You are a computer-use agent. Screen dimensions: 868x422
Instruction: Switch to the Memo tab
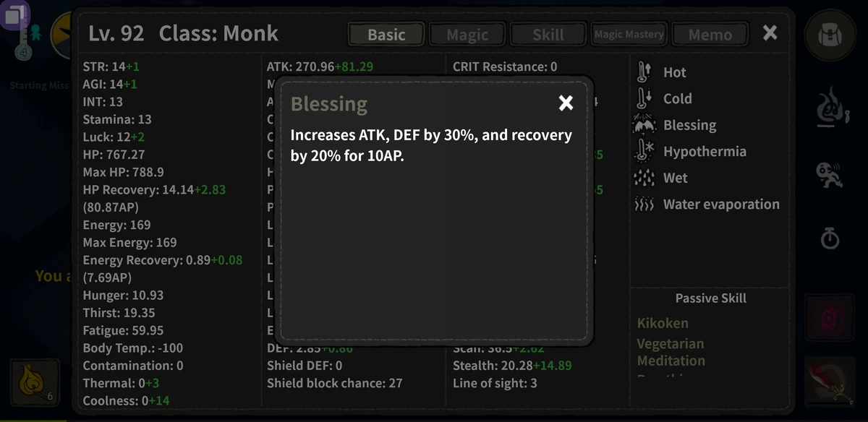coord(710,33)
